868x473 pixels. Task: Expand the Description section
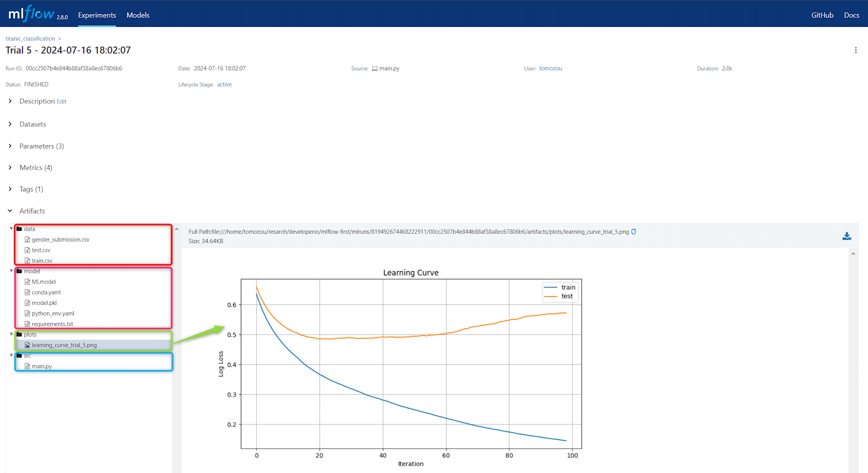pos(10,101)
